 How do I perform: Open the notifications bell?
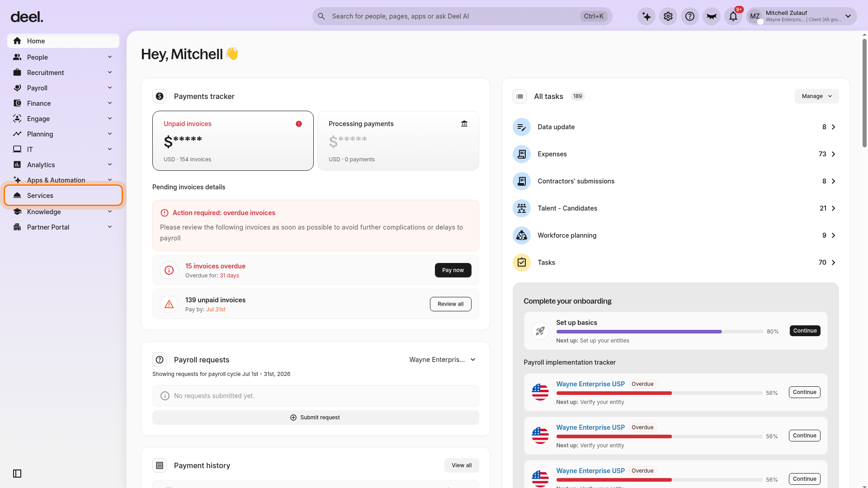coord(733,16)
